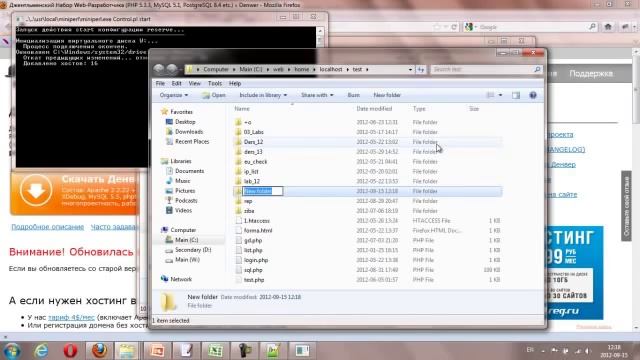Screen dimensions: 640x360
Task: Select Favorites in the navigation pane
Action: [182, 112]
